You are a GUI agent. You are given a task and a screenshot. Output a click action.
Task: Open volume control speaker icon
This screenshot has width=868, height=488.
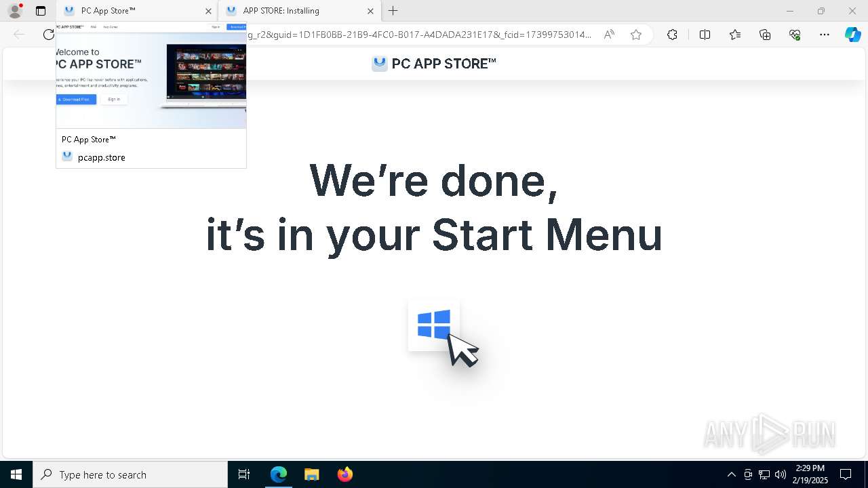[x=781, y=474]
